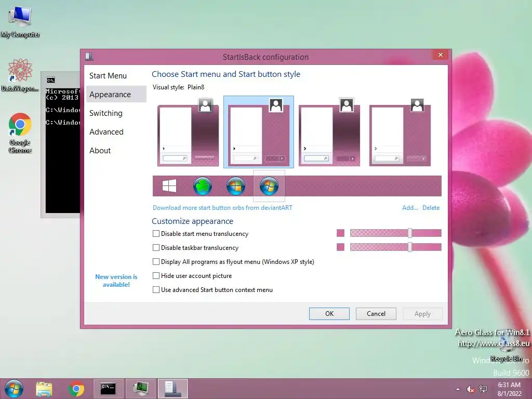
Task: Click the taskbar translucency slider
Action: [x=395, y=247]
